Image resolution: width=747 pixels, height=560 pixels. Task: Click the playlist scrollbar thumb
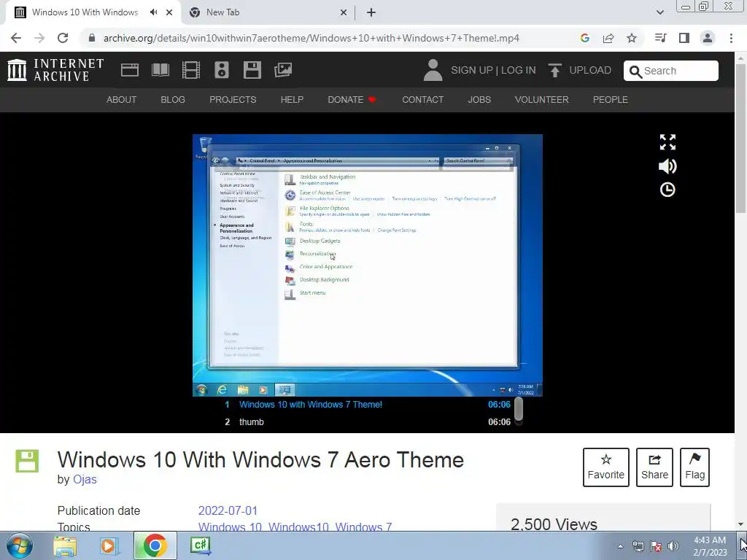(x=519, y=409)
